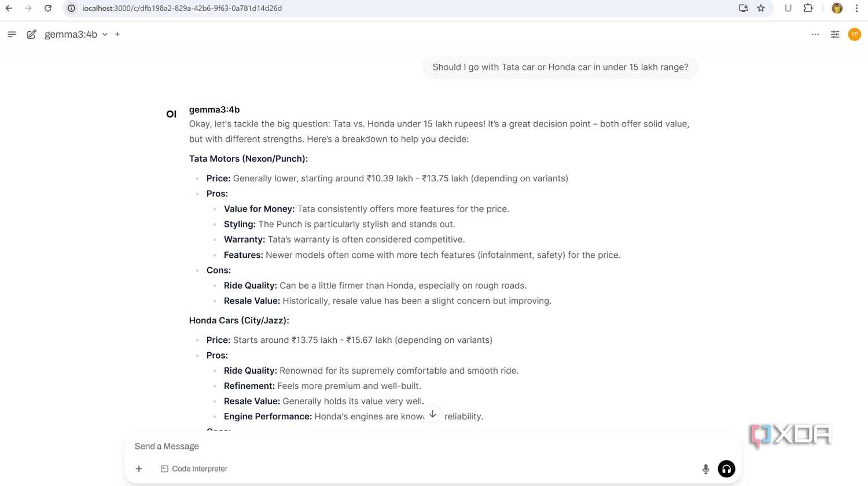Start a new chat with pencil icon
The width and height of the screenshot is (868, 486).
coord(31,34)
